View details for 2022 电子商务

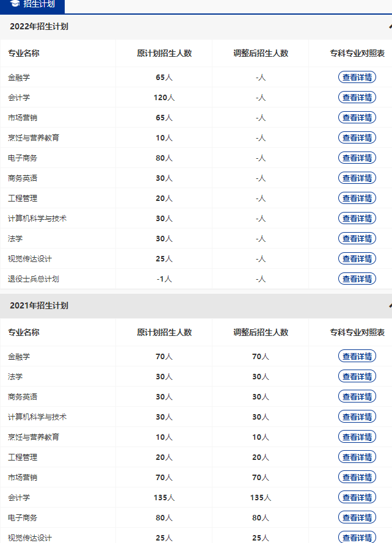[357, 158]
